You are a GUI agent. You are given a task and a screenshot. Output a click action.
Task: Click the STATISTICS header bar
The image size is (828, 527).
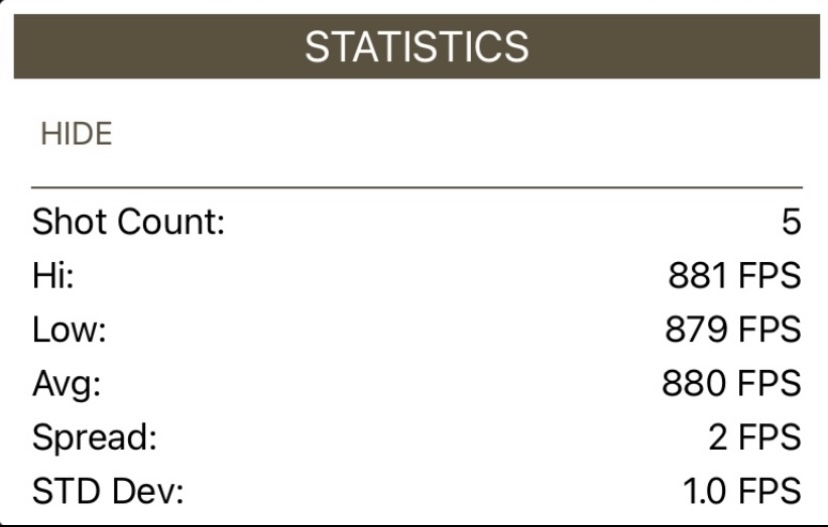pyautogui.click(x=417, y=46)
